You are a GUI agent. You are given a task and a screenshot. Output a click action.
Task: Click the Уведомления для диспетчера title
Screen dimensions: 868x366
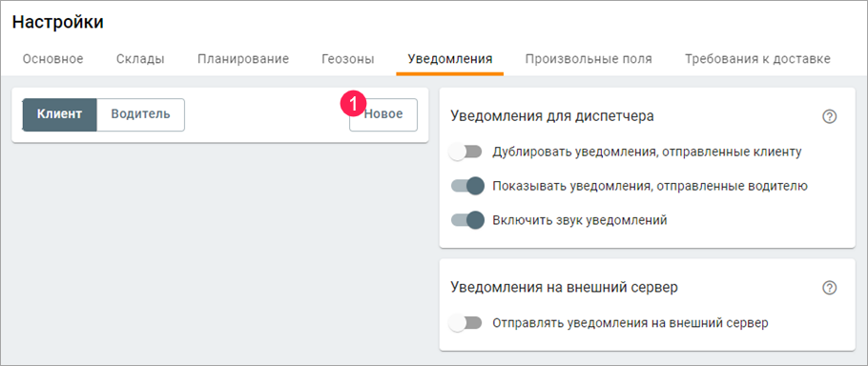[x=552, y=116]
